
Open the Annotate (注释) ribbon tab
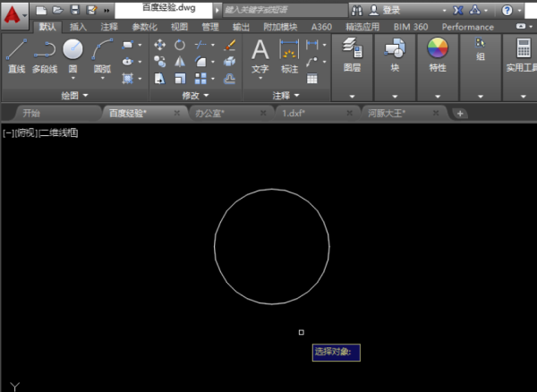(109, 27)
